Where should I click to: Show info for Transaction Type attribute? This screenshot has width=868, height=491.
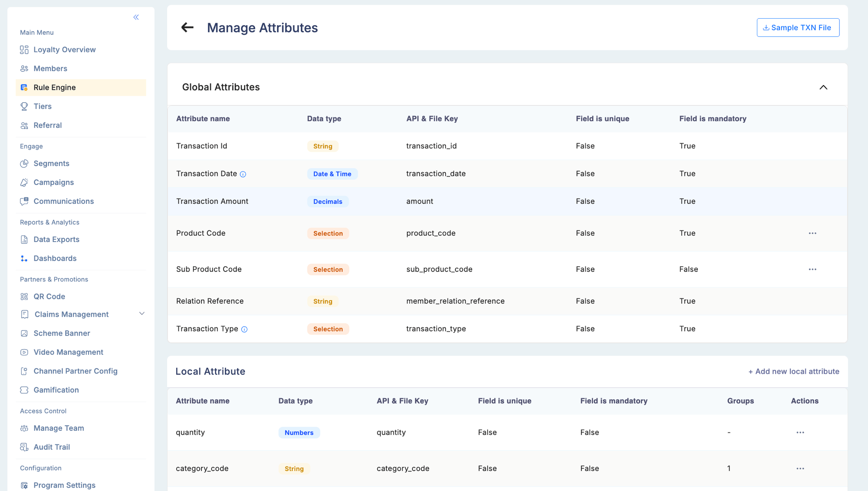(x=244, y=329)
